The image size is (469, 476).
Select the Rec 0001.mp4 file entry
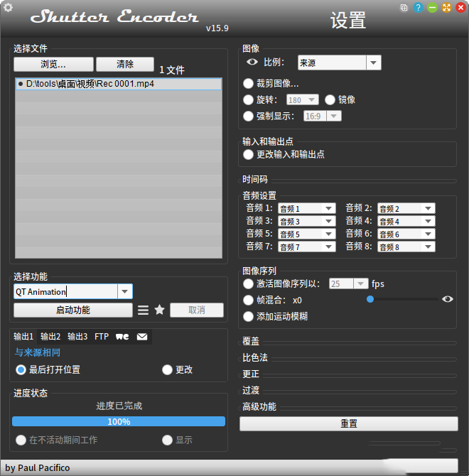pyautogui.click(x=119, y=84)
